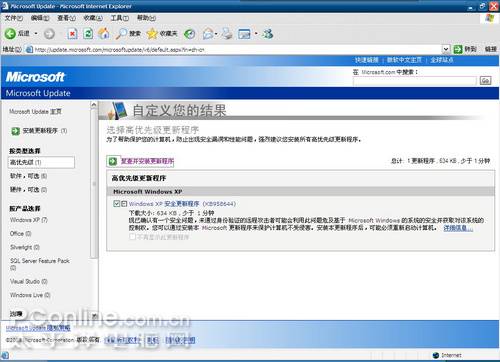Select 软件, 可选 sidebar category
The height and width of the screenshot is (362, 500).
tap(29, 176)
